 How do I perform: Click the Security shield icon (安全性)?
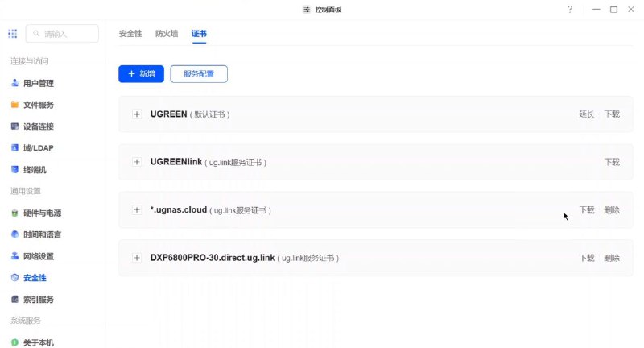tap(14, 278)
